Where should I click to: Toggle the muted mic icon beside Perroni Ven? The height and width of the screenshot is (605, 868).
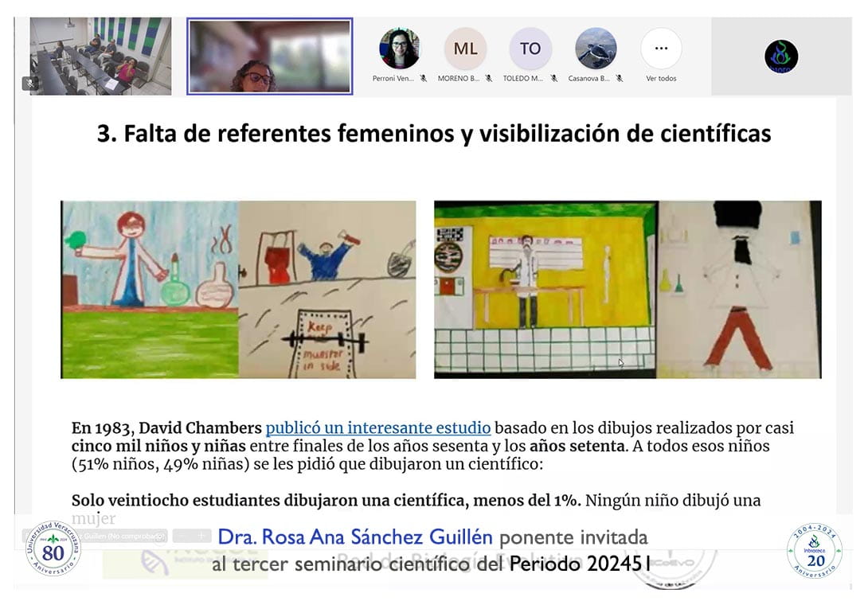[x=424, y=79]
